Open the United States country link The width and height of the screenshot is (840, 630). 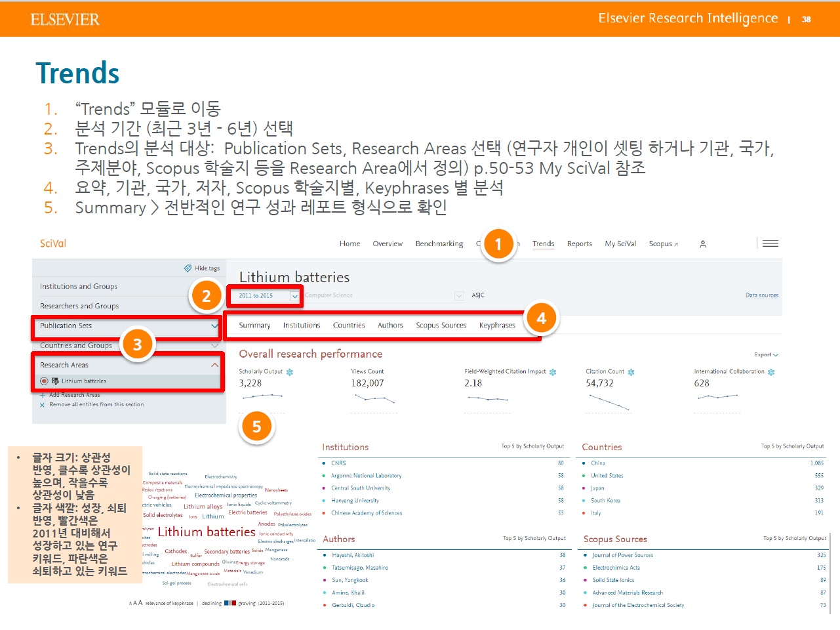(607, 476)
